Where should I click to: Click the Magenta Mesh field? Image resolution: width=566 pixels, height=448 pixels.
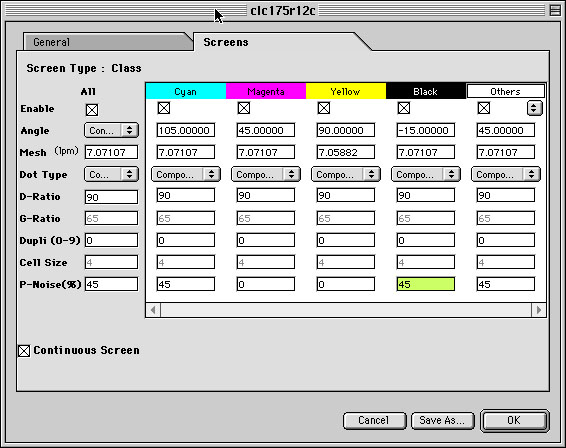tap(266, 152)
